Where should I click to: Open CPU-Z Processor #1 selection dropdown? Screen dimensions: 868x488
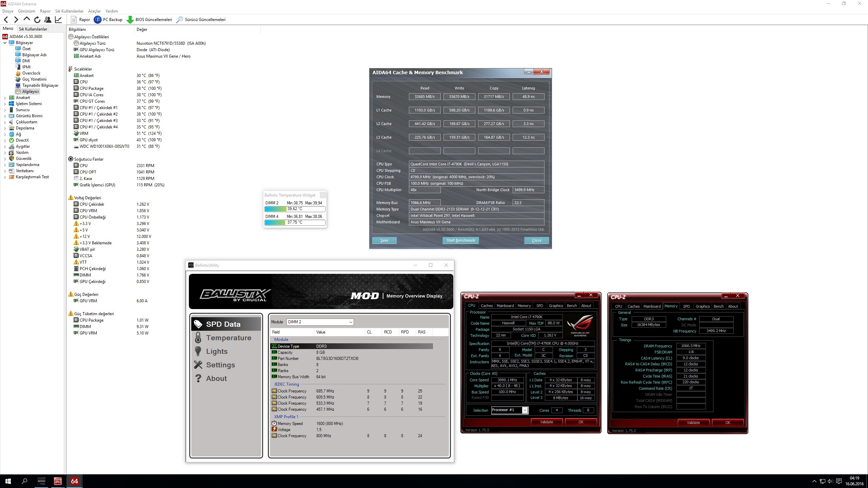(510, 410)
